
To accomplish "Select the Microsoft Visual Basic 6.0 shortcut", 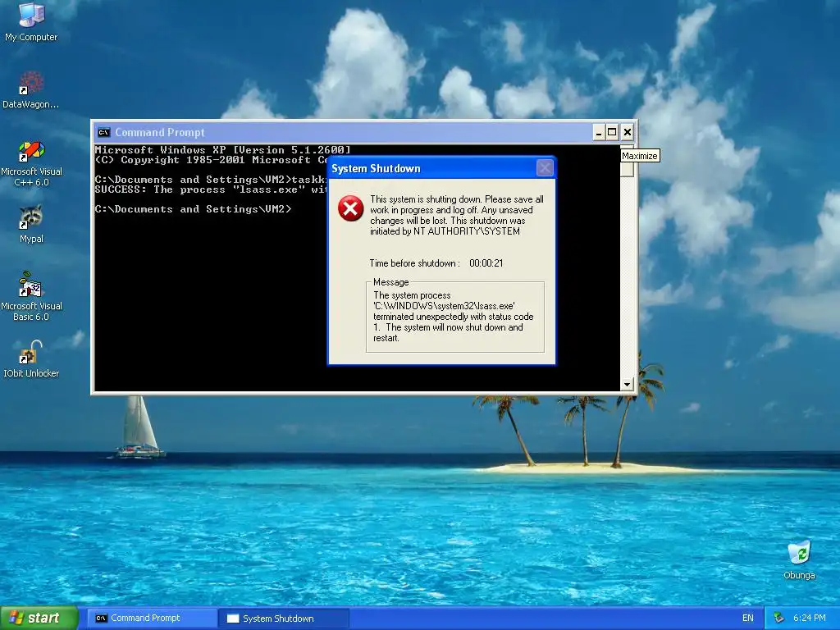I will pos(31,296).
